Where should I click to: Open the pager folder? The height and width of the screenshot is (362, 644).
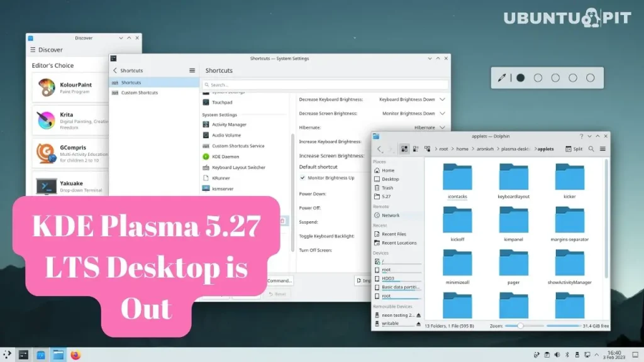pos(513,266)
